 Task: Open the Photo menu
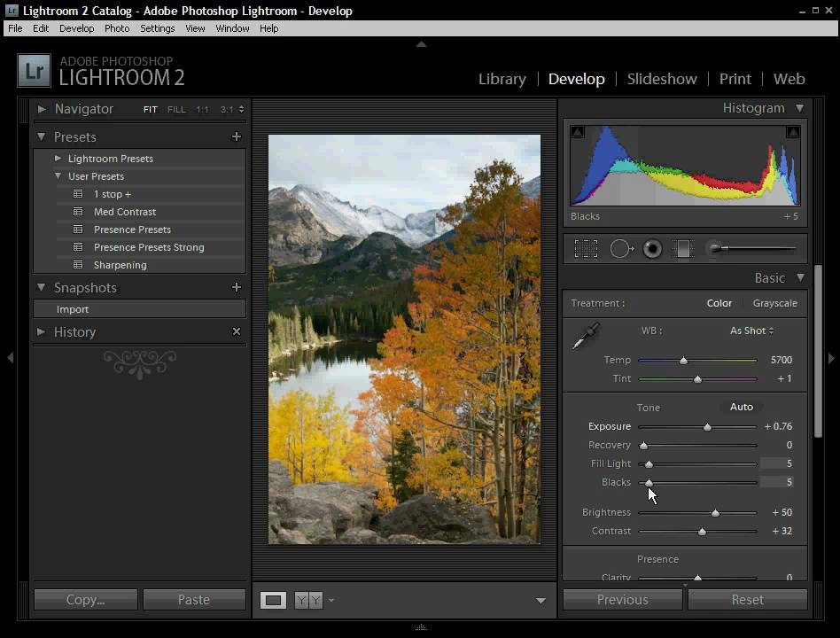pos(117,28)
